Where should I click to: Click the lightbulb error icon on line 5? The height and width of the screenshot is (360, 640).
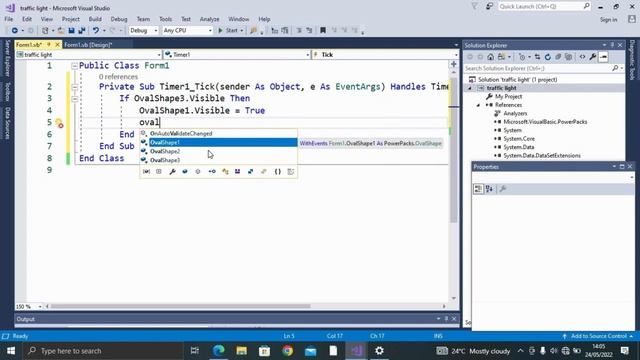pos(59,122)
